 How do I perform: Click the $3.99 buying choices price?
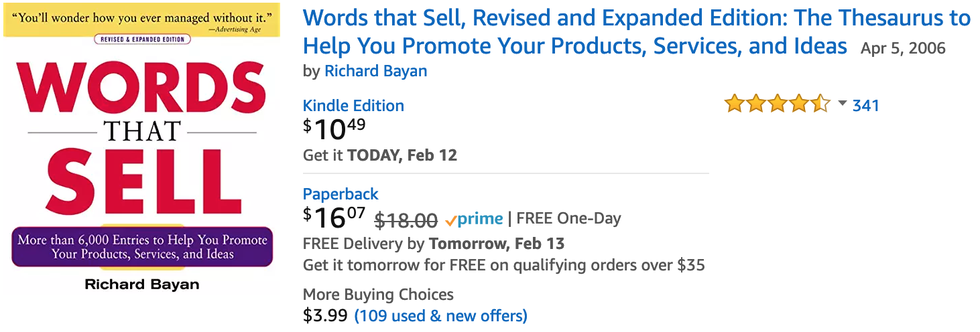325,315
